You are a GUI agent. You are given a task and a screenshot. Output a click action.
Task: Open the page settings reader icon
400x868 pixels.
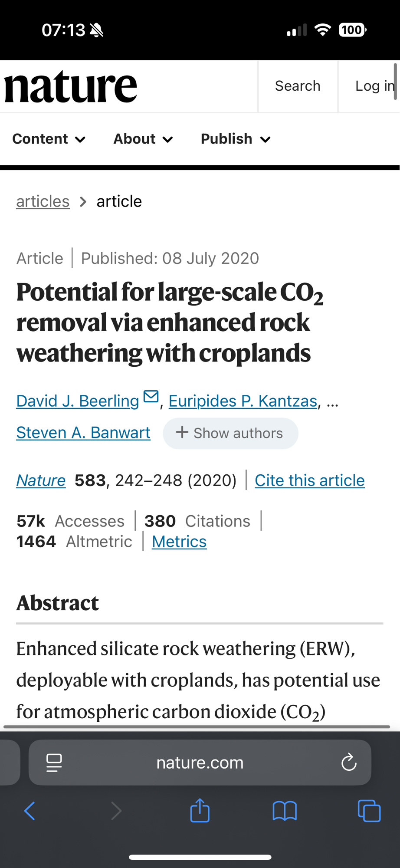[54, 763]
